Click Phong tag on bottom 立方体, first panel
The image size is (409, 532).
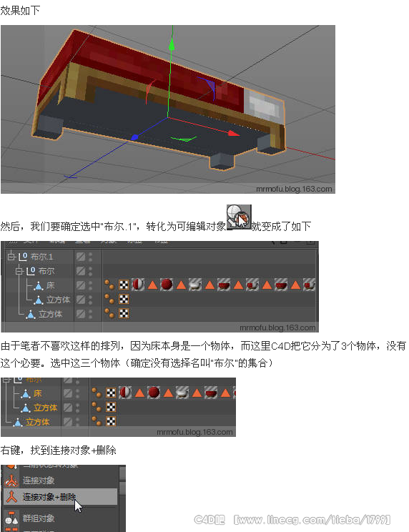[x=109, y=313]
